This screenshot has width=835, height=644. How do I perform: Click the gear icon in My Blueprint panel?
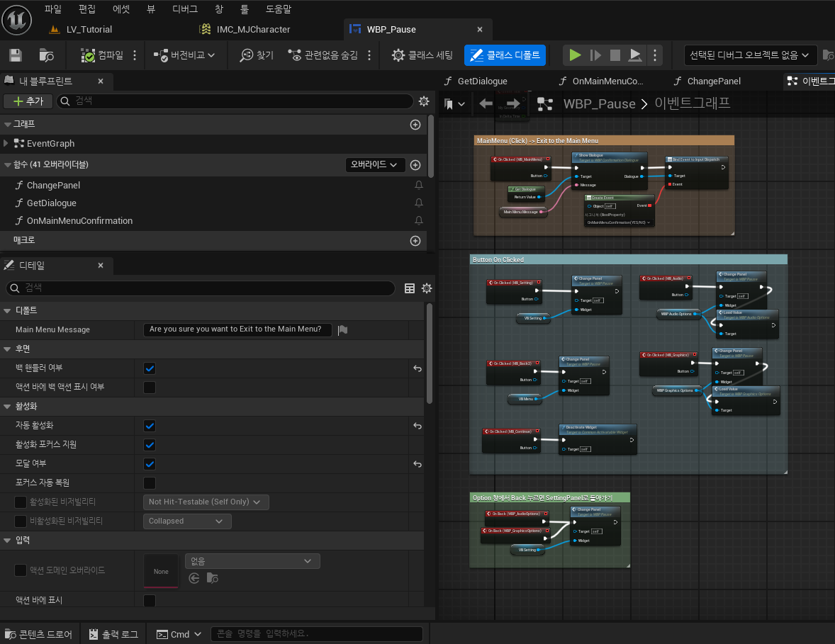coord(424,101)
